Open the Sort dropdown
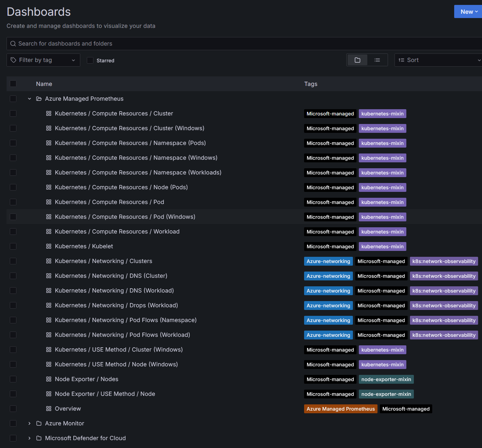 coord(438,60)
